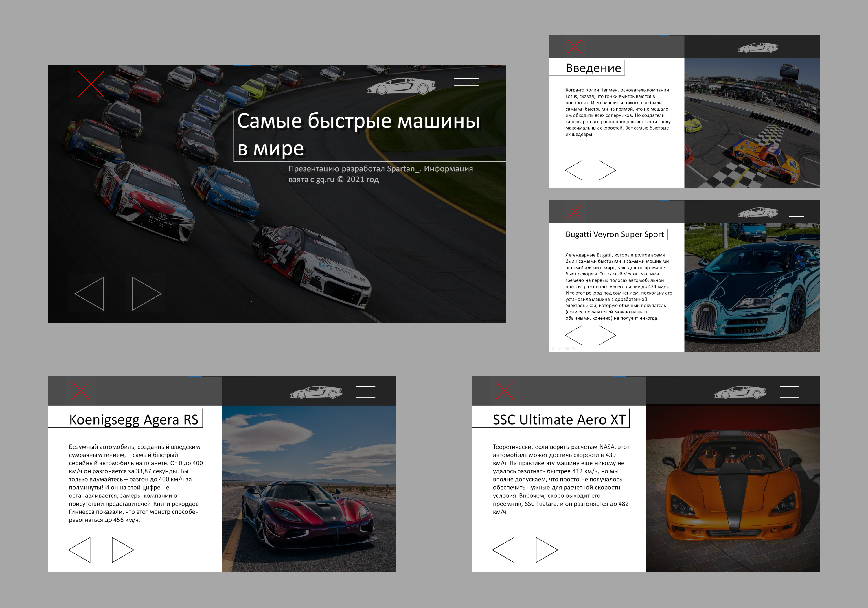Viewport: 868px width, 608px height.
Task: Open the hamburger menu on the Koenigsegg slide
Action: (366, 392)
